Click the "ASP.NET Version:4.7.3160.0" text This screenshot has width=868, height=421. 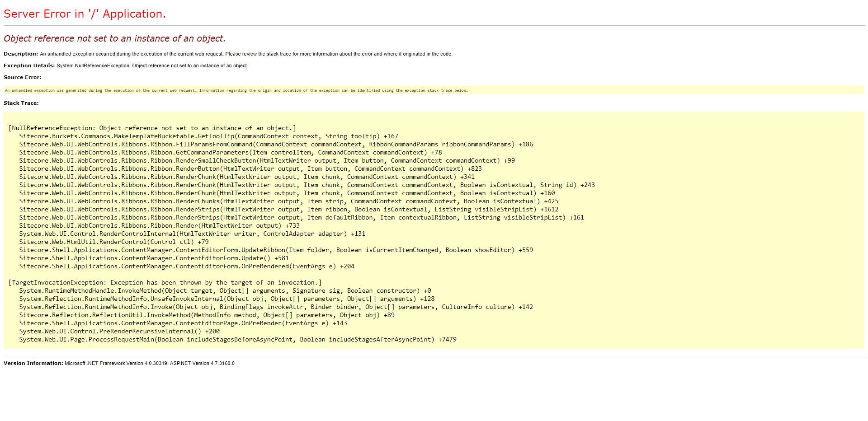[202, 363]
